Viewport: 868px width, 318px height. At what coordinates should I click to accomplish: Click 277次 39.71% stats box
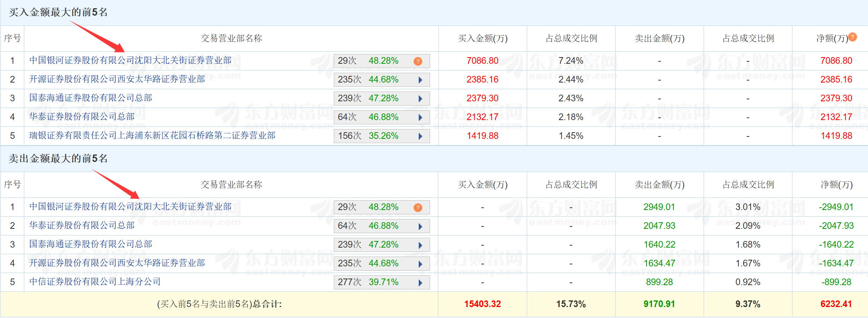point(382,282)
